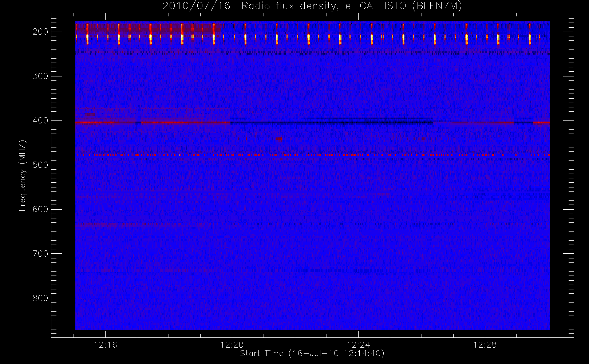Select the 500 frequency tick label
The image size is (589, 364).
[x=40, y=165]
